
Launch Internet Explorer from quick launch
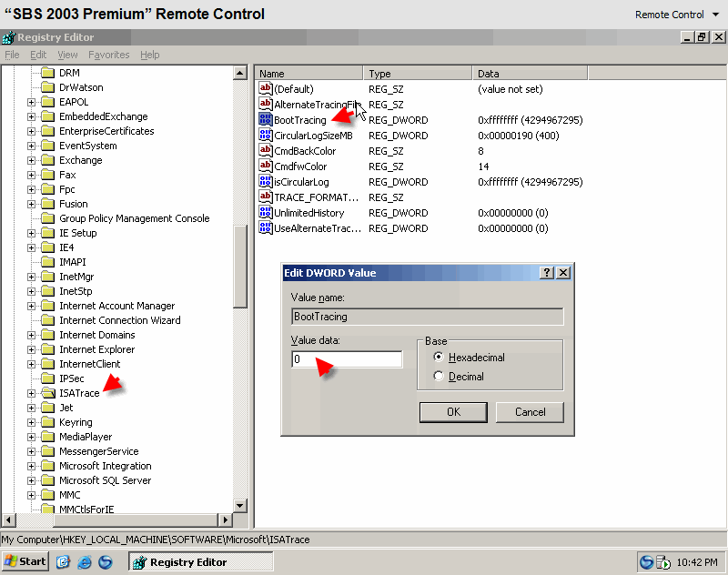tap(84, 562)
